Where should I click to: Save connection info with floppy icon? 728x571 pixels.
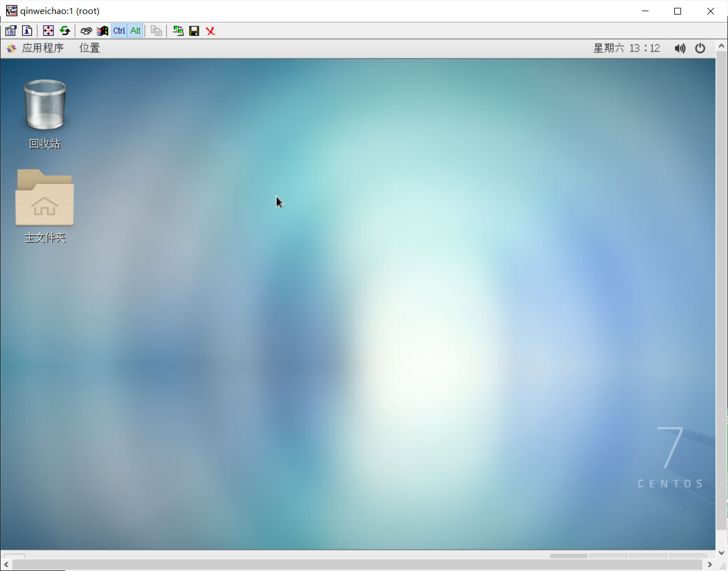tap(194, 31)
